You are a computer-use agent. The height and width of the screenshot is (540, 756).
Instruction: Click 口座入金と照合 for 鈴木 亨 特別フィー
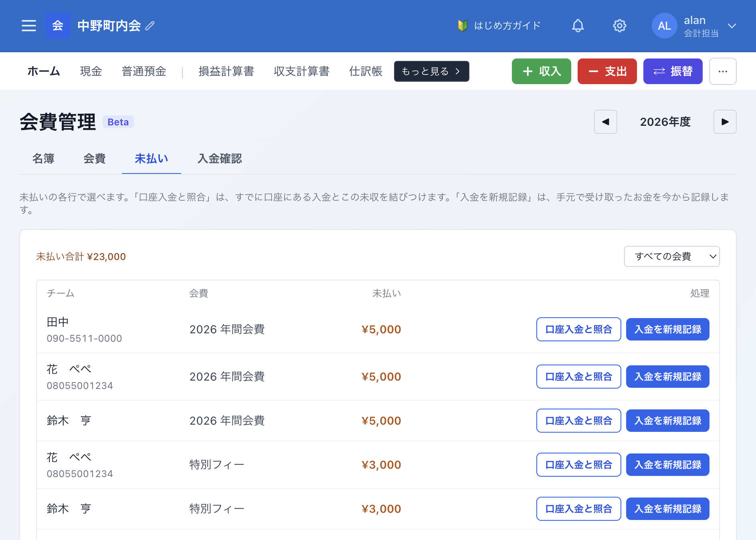coord(578,509)
